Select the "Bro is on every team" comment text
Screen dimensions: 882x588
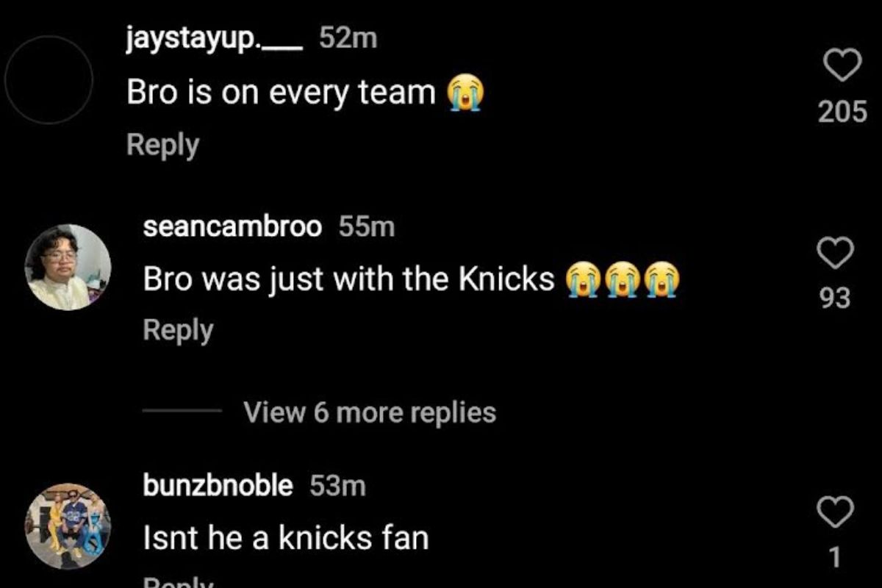tap(281, 93)
